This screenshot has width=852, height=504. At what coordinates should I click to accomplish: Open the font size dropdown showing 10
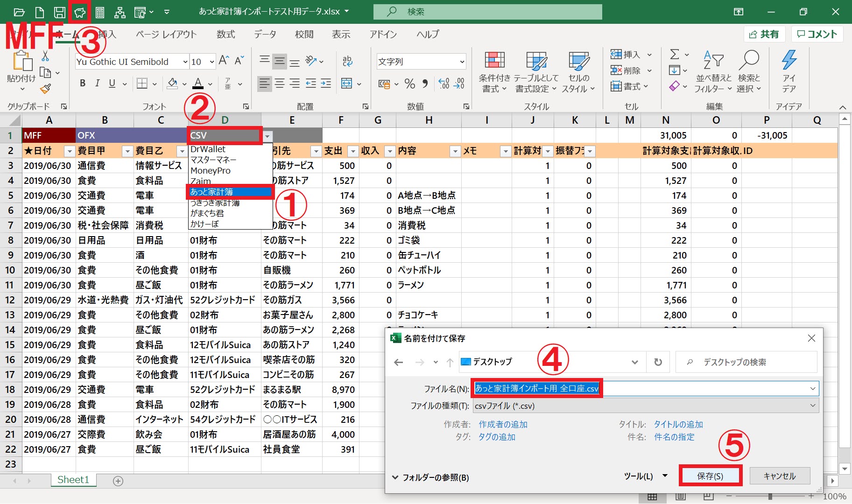211,62
